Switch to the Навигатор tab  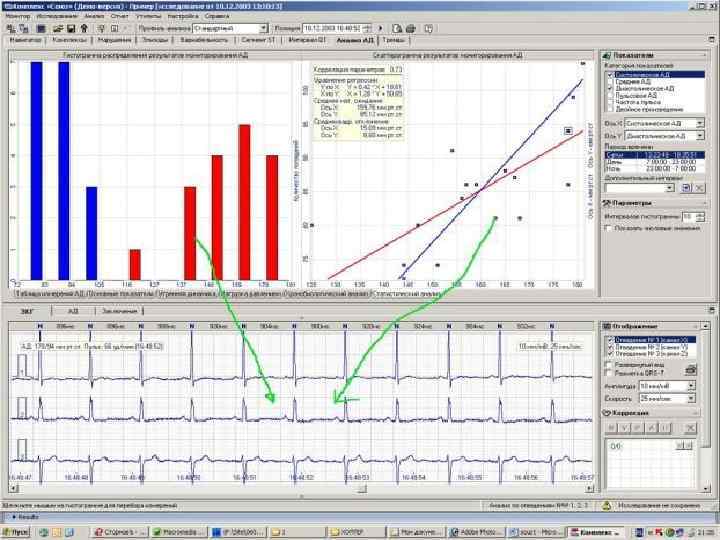(25, 40)
